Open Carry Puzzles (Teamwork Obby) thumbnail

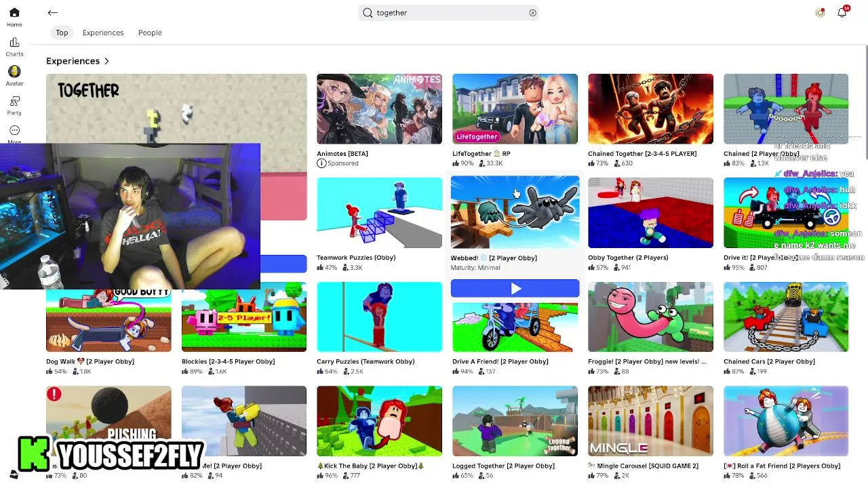click(379, 317)
